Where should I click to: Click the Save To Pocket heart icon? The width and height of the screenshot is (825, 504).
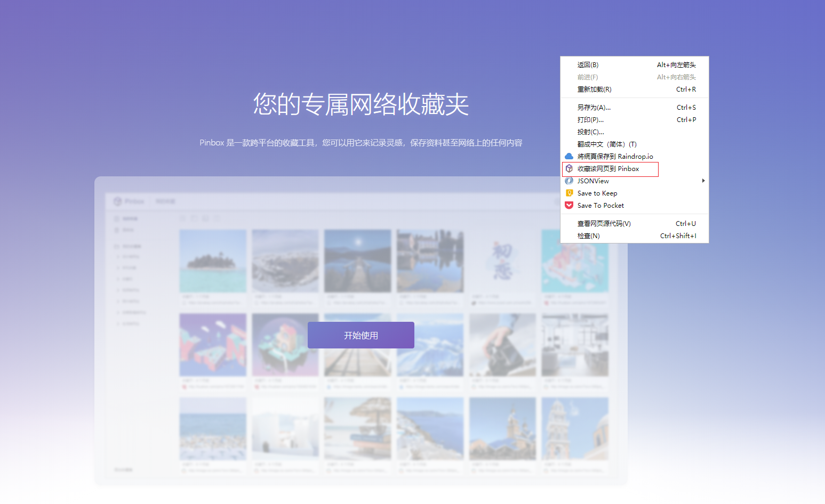click(569, 205)
